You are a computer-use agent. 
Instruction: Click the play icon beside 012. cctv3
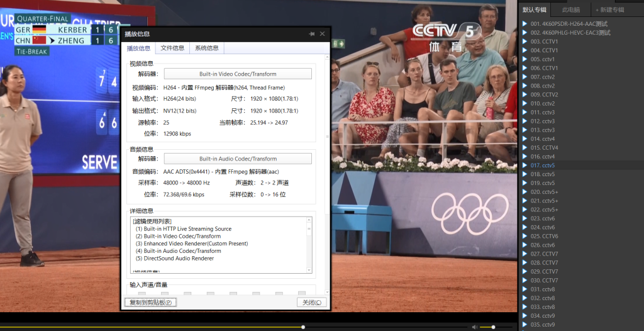click(525, 121)
